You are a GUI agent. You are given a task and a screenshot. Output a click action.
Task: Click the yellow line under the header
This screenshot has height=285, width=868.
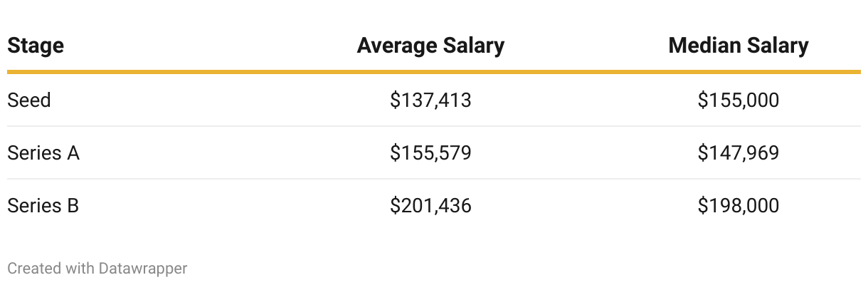(x=434, y=72)
